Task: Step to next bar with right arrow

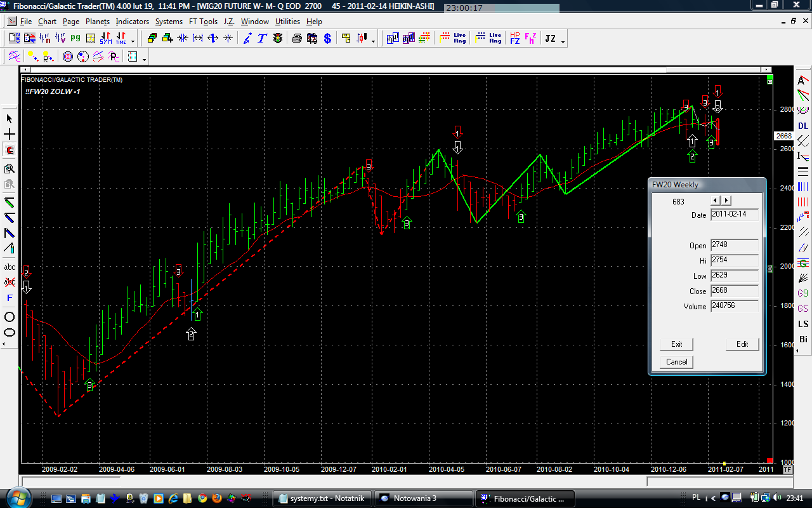Action: click(x=726, y=201)
